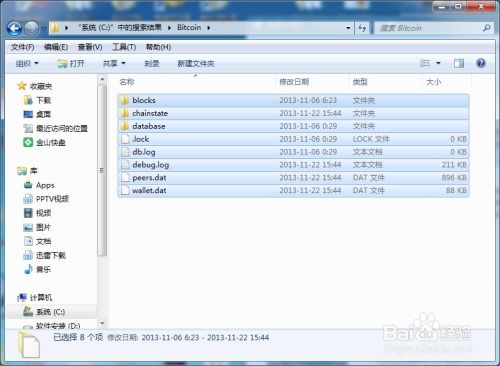500x366 pixels.
Task: Open the 音乐 library in sidebar
Action: 38,269
